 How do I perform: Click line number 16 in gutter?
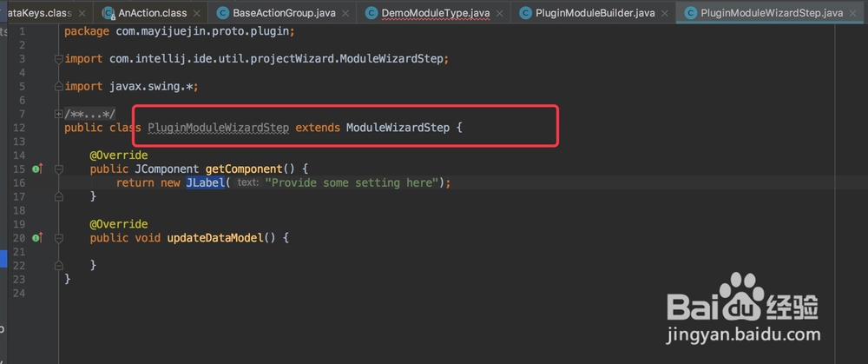[x=18, y=182]
